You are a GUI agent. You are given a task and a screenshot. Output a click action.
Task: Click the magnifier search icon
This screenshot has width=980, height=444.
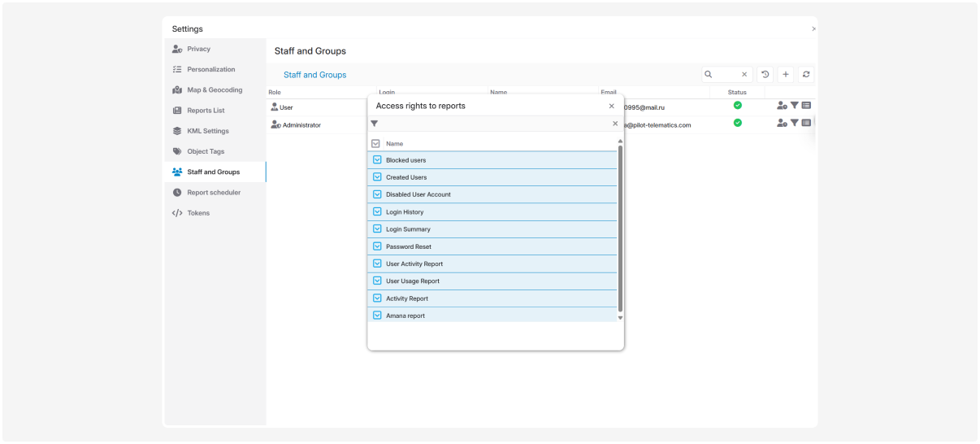pyautogui.click(x=709, y=75)
